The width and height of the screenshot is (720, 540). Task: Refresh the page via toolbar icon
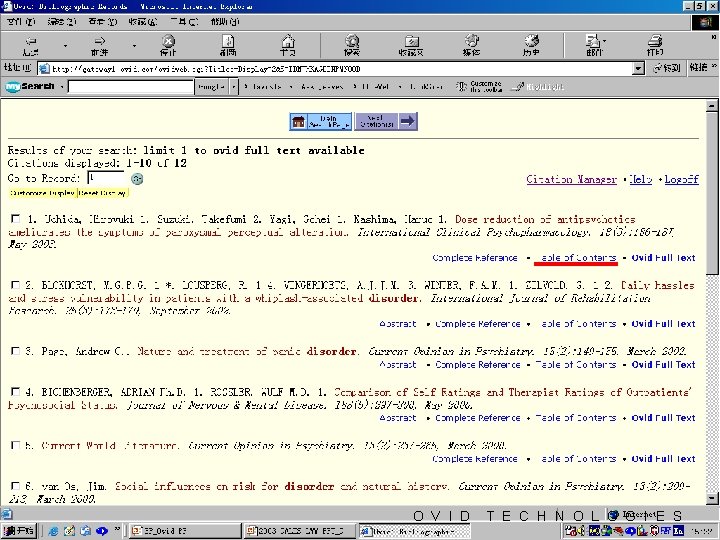tap(228, 45)
